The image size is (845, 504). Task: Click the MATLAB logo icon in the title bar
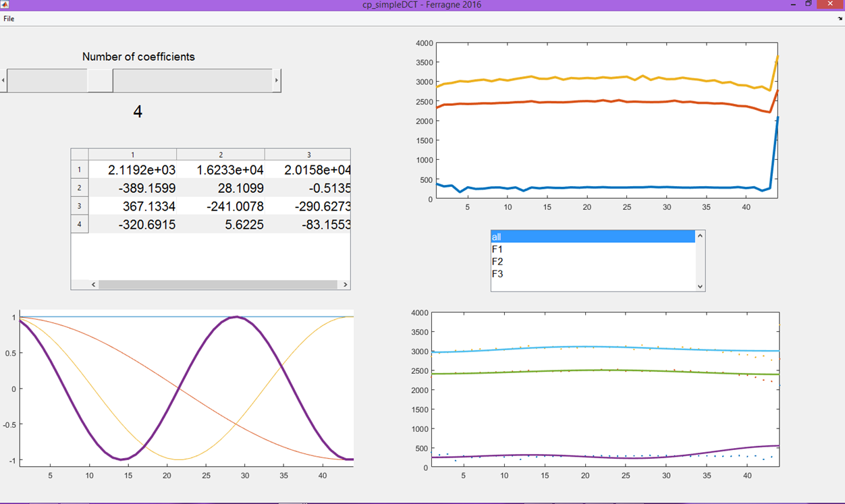click(5, 5)
